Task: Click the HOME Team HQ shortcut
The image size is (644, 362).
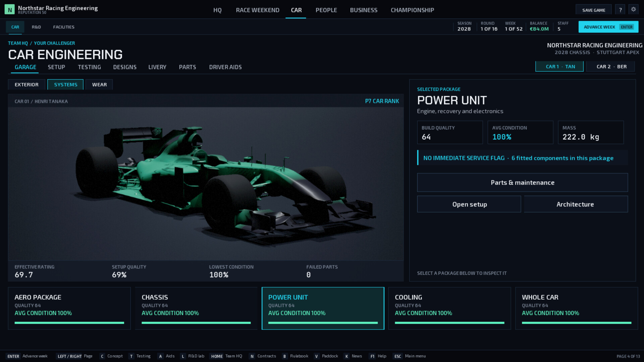Action: pos(226,356)
